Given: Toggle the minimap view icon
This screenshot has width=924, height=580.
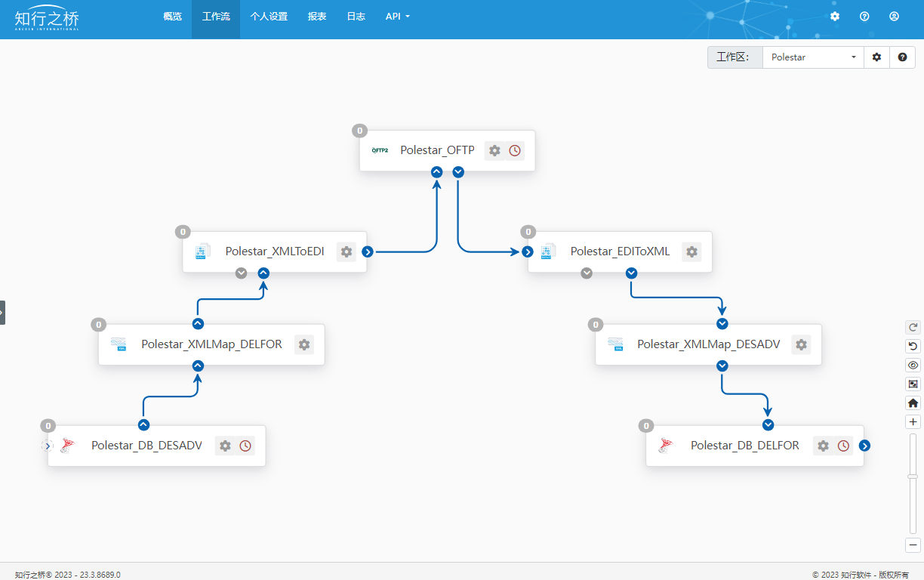Looking at the screenshot, I should [913, 384].
